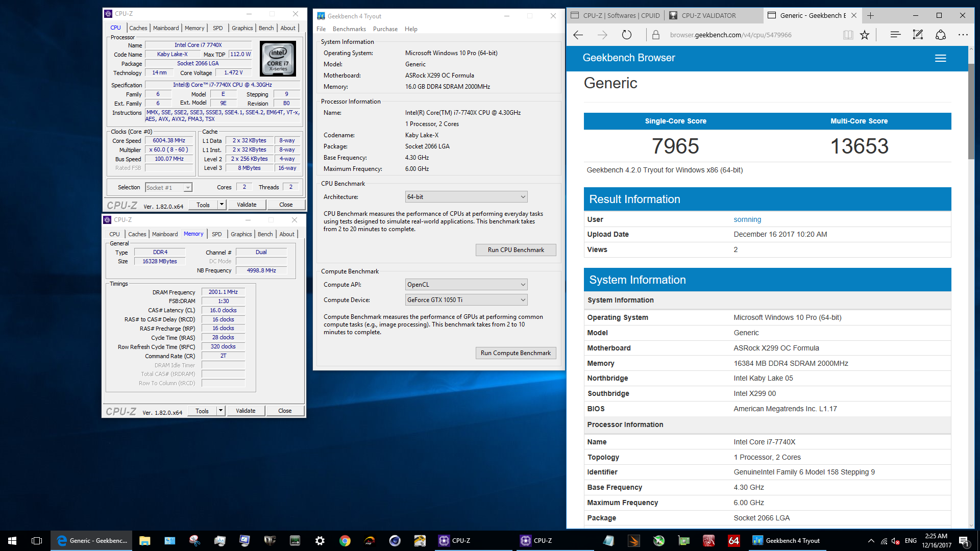Click the site lock icon in address bar
Image resolution: width=980 pixels, height=551 pixels.
(x=656, y=35)
